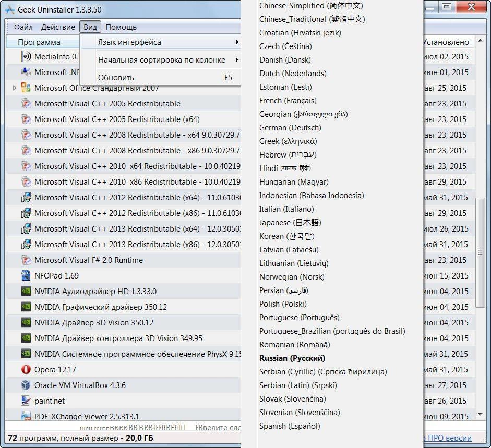491x448 pixels.
Task: Click the Opera 12.17 icon
Action: 26,370
